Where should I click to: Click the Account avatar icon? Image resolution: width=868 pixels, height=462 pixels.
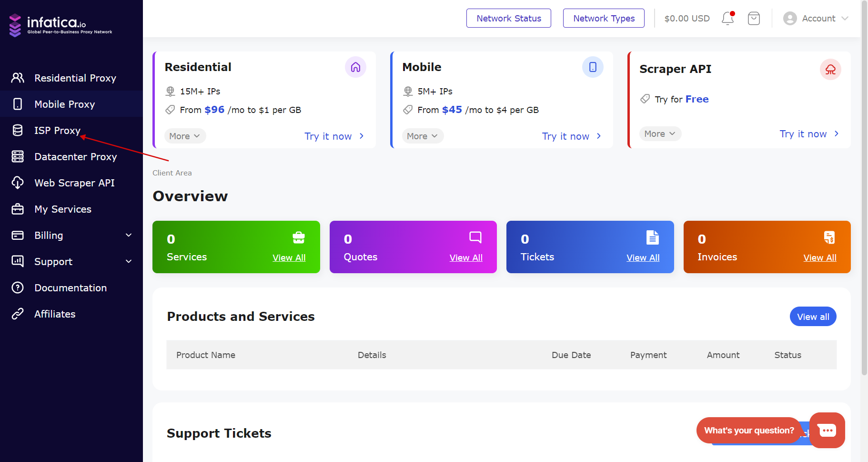point(790,19)
